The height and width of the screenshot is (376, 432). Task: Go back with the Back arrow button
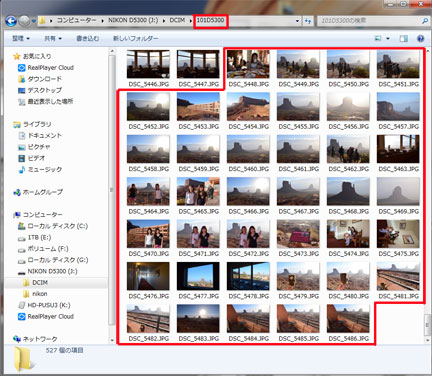[11, 21]
